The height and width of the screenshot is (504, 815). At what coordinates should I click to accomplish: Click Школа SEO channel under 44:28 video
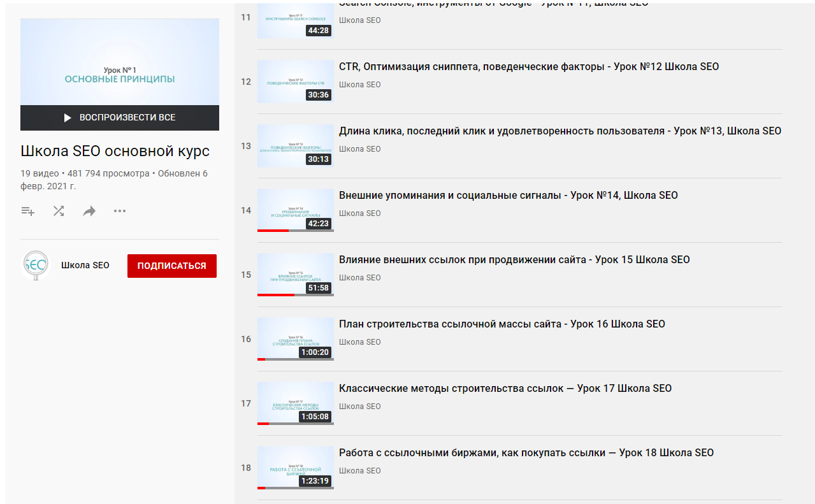pyautogui.click(x=360, y=20)
